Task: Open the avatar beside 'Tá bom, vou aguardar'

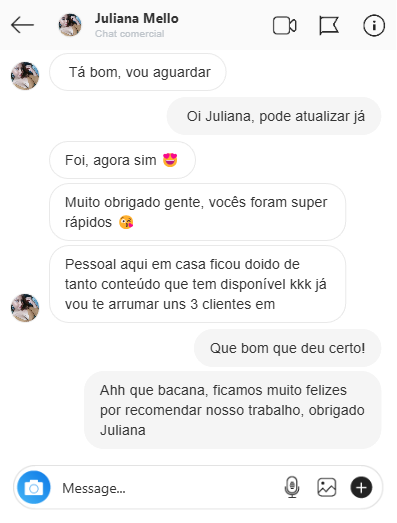Action: pyautogui.click(x=25, y=76)
